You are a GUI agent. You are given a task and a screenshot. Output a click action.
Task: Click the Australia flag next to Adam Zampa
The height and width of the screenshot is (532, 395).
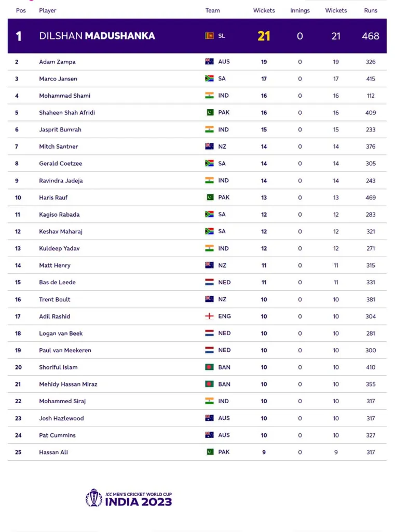coord(209,61)
